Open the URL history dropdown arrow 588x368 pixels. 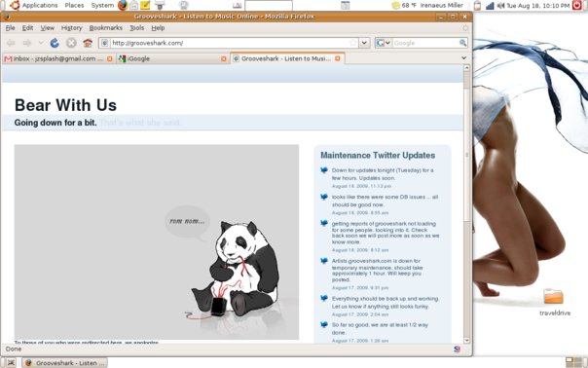click(x=364, y=43)
